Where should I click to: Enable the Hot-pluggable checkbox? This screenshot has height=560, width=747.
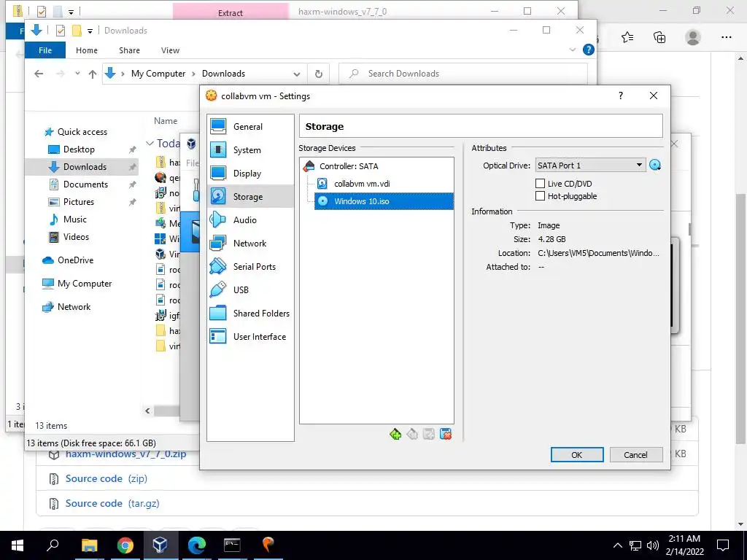pos(541,195)
